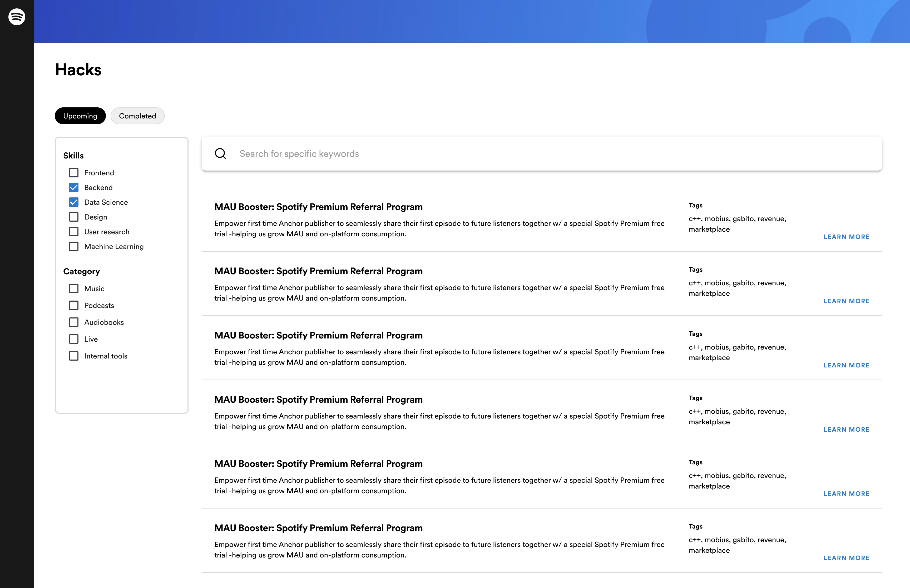Switch to the Completed tab

[137, 116]
